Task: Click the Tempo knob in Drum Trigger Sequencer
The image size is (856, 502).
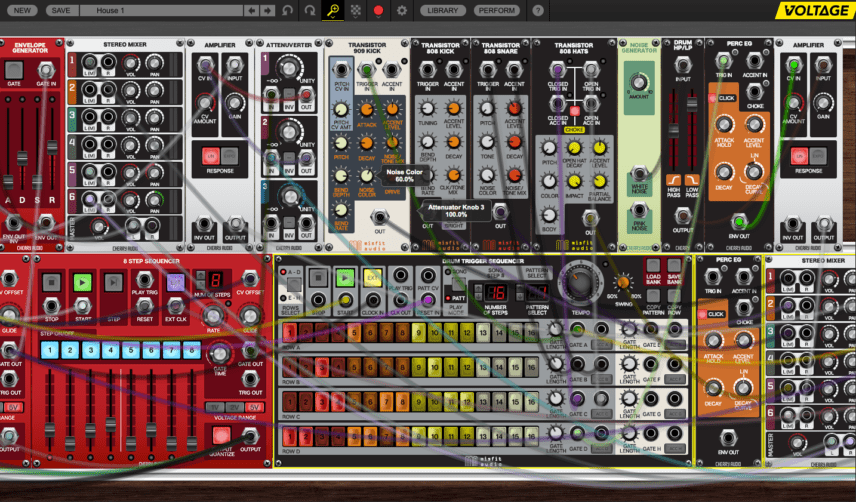Action: pos(580,284)
